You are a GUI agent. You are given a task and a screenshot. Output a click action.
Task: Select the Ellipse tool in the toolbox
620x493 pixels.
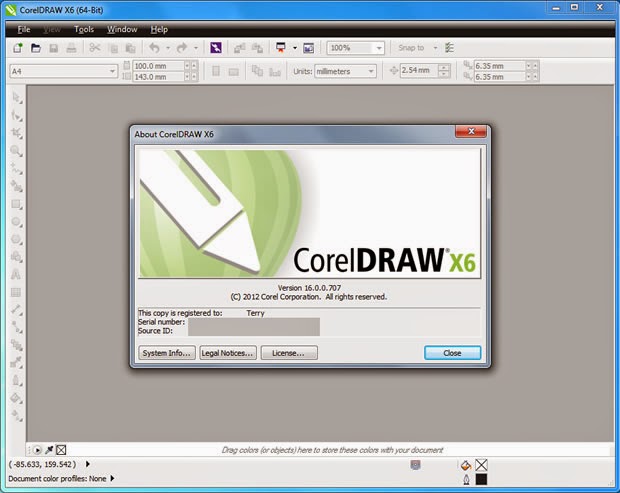[x=16, y=222]
